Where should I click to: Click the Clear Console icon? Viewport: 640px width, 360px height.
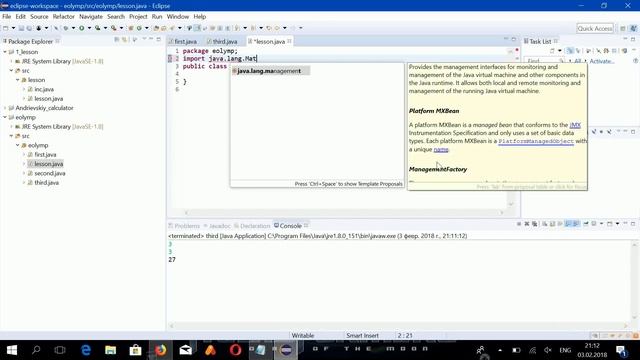544,224
